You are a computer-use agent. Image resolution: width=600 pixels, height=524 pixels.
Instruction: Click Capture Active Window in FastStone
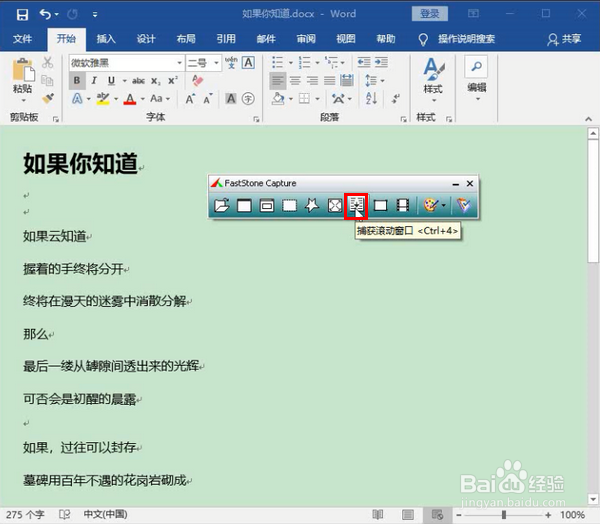point(244,206)
